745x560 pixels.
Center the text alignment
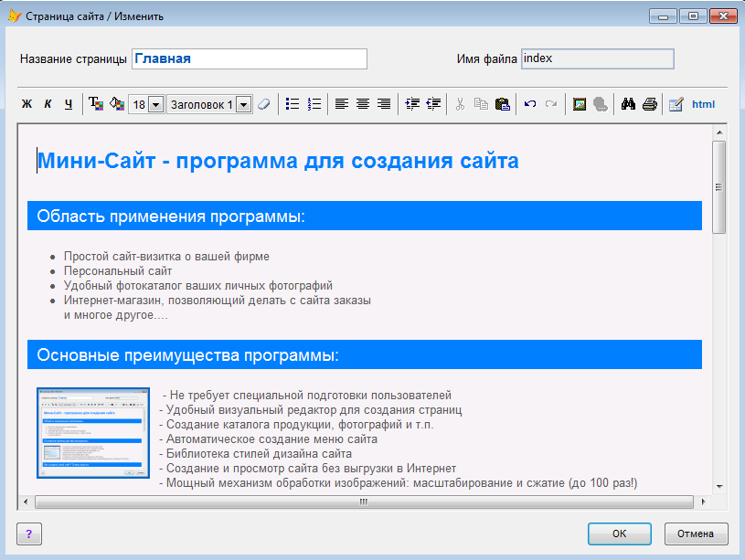(363, 104)
